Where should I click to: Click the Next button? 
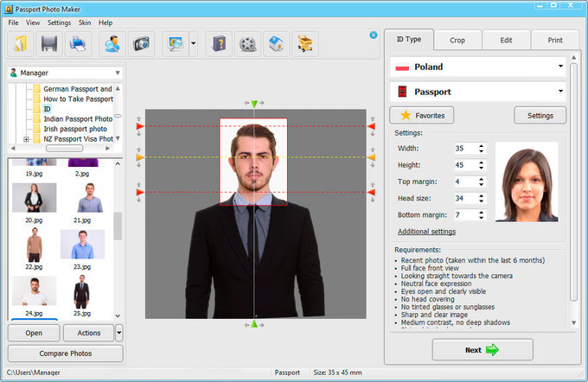tap(483, 350)
